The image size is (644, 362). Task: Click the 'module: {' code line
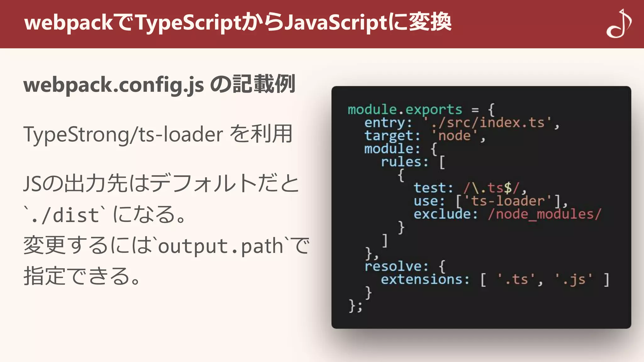coord(401,149)
